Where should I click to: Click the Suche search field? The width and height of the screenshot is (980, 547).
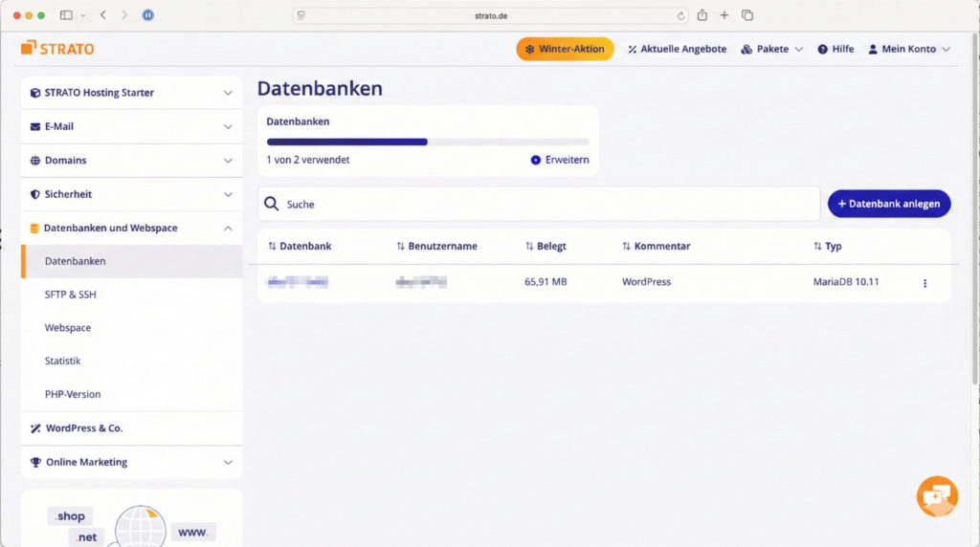(546, 204)
